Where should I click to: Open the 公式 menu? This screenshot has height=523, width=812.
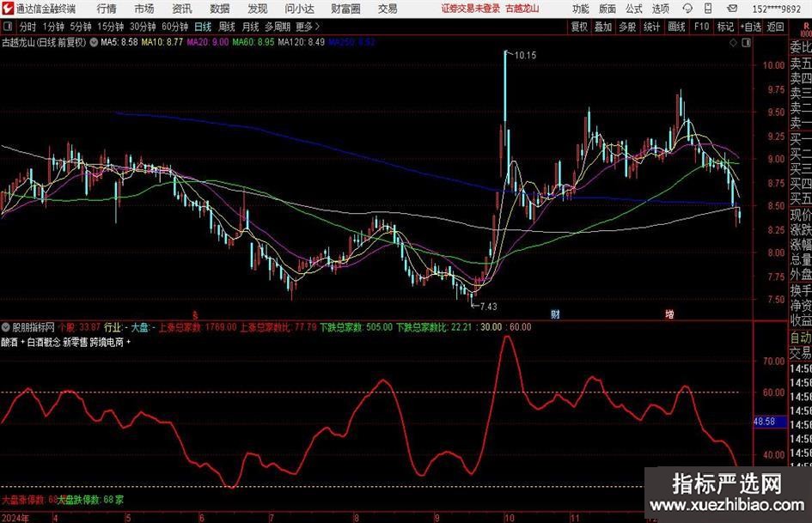click(633, 9)
